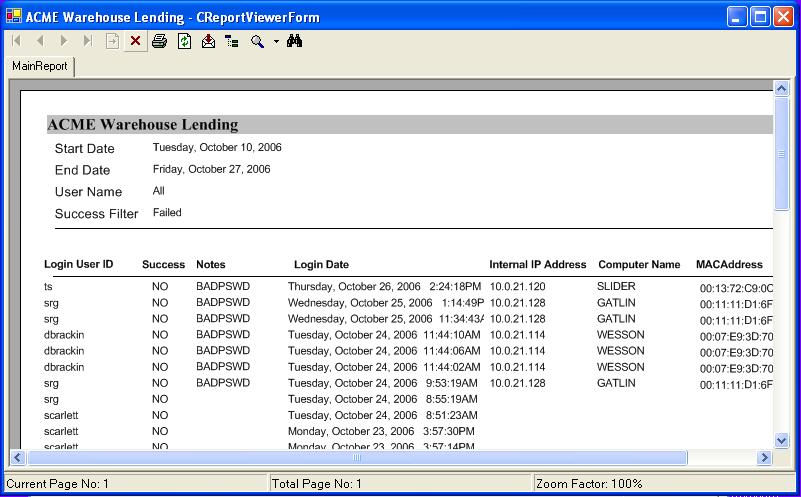Go to next page arrow
Screen dimensions: 801x497
click(64, 41)
